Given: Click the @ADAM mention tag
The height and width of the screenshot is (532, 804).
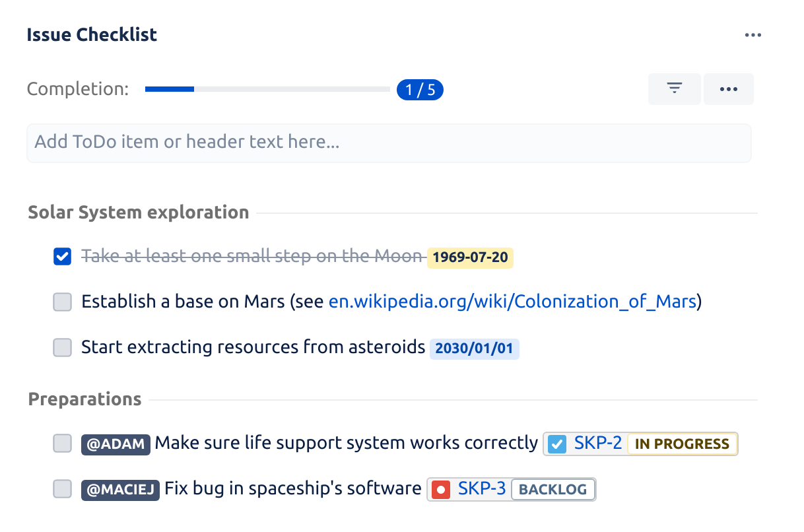Looking at the screenshot, I should tap(116, 444).
